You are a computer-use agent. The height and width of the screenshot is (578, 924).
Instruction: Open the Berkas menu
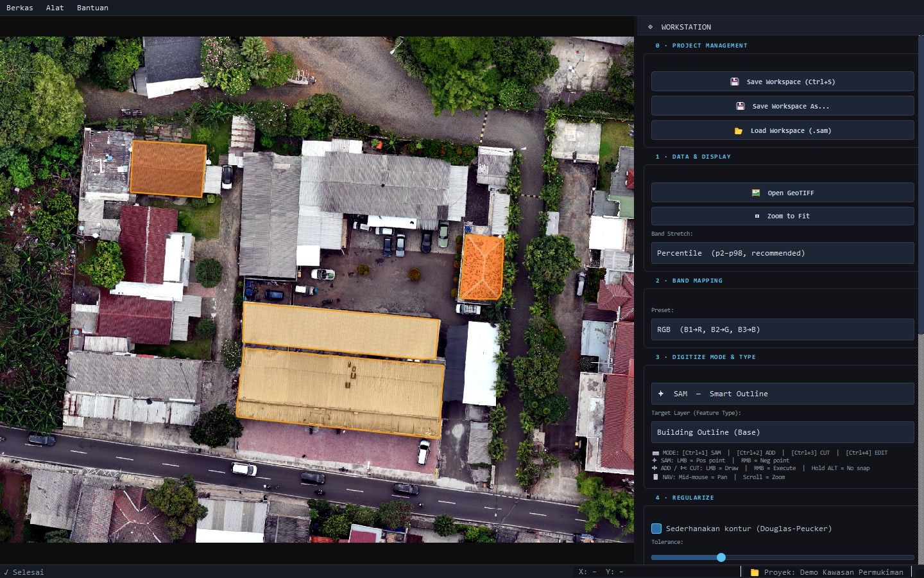click(20, 8)
